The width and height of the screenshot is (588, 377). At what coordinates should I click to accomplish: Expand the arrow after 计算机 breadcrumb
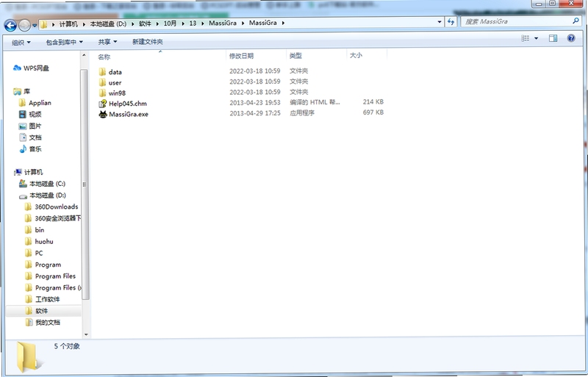coord(84,24)
